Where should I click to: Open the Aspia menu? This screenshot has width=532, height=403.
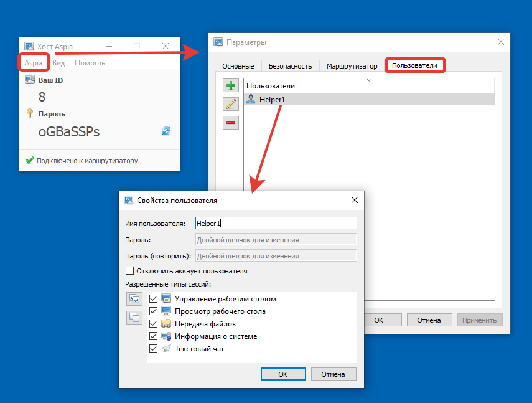[x=34, y=63]
